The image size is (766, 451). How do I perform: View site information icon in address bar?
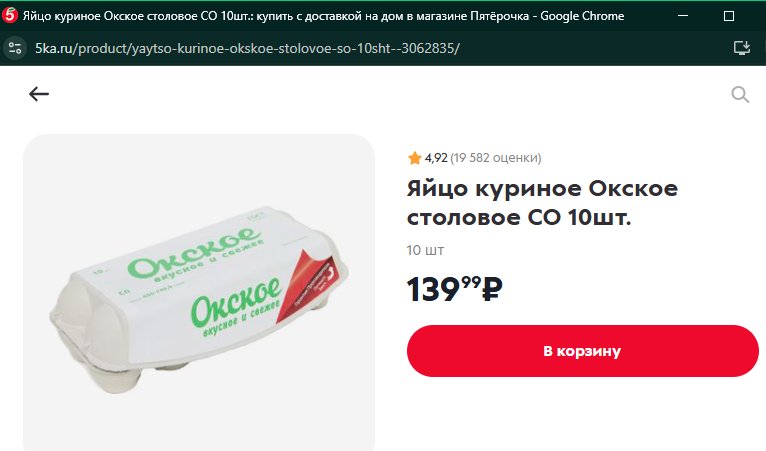(x=15, y=48)
